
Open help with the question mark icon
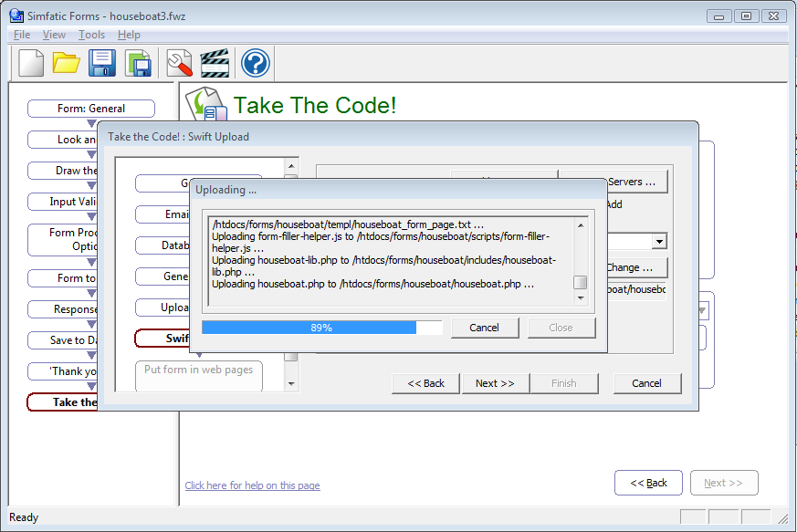255,64
